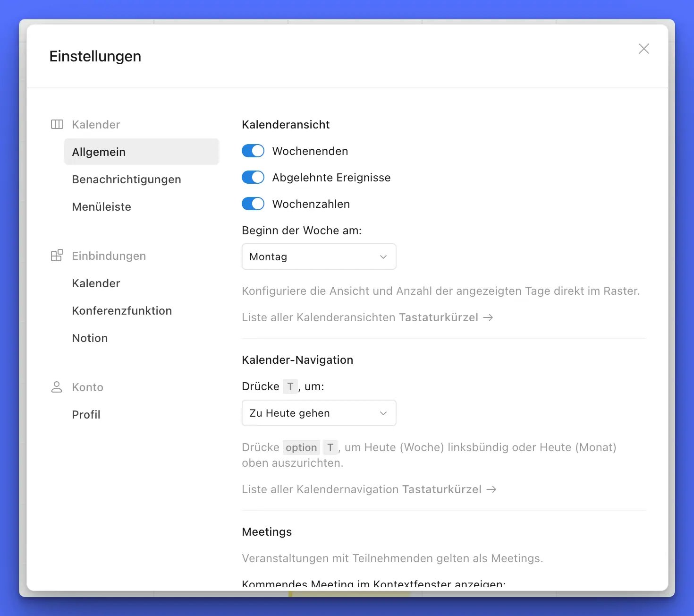This screenshot has height=616, width=694.
Task: Go to Menüleiste settings
Action: [x=102, y=206]
